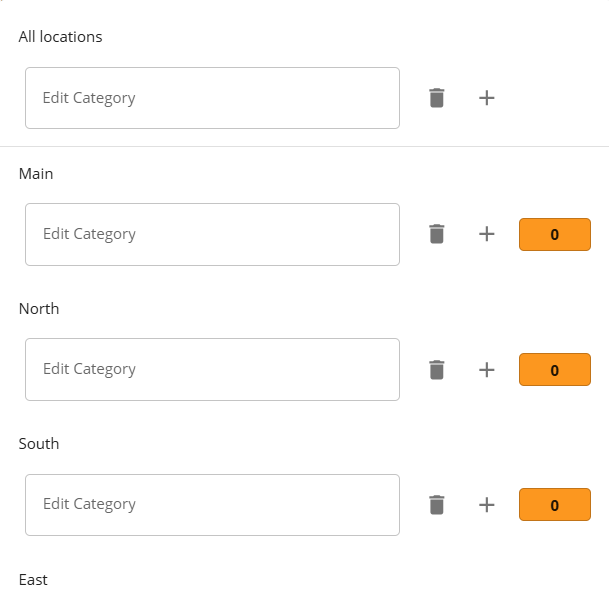Select the North Edit Category input
This screenshot has height=595, width=609.
coord(212,369)
